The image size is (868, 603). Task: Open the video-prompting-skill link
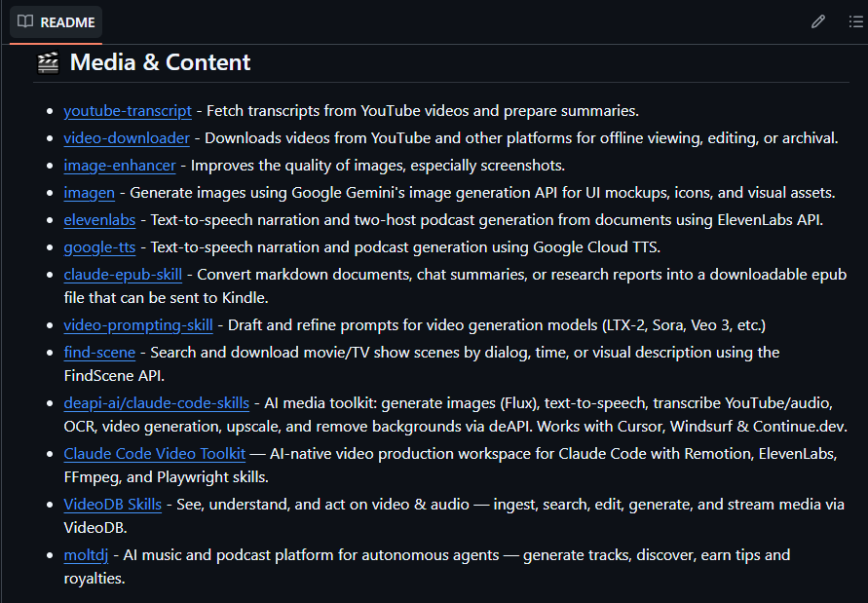137,324
